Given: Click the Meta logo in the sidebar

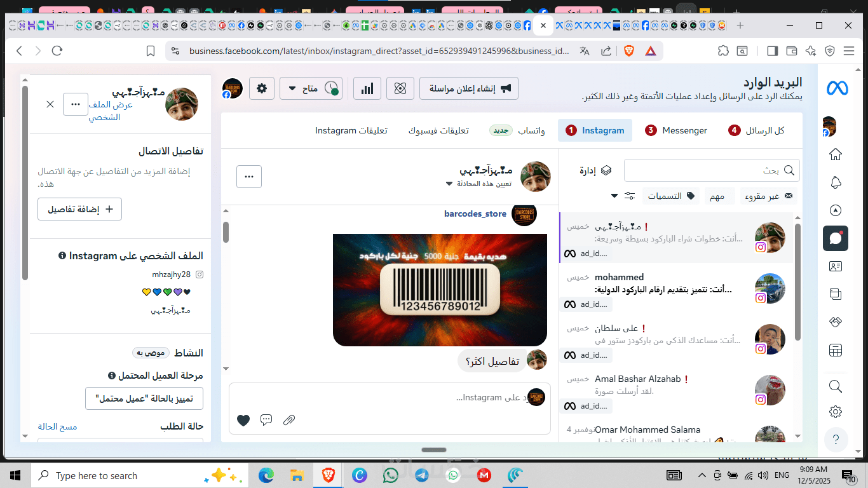Looking at the screenshot, I should [x=837, y=89].
